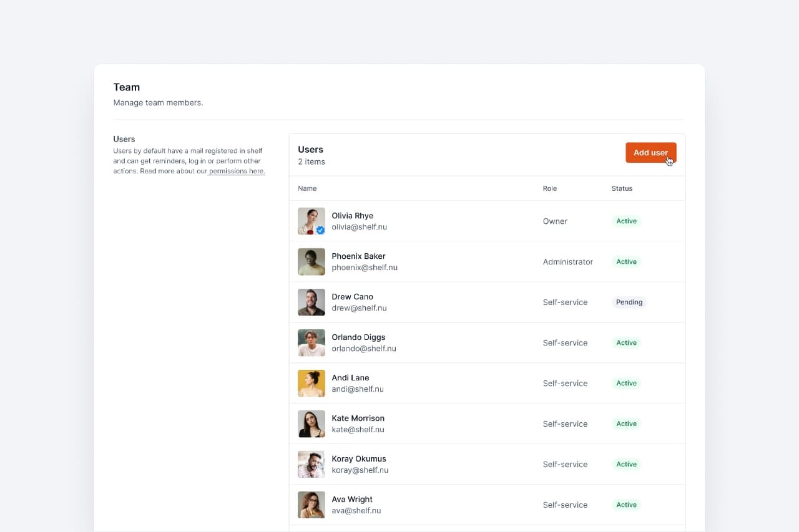The width and height of the screenshot is (799, 532).
Task: Open the permissions here link
Action: 236,171
